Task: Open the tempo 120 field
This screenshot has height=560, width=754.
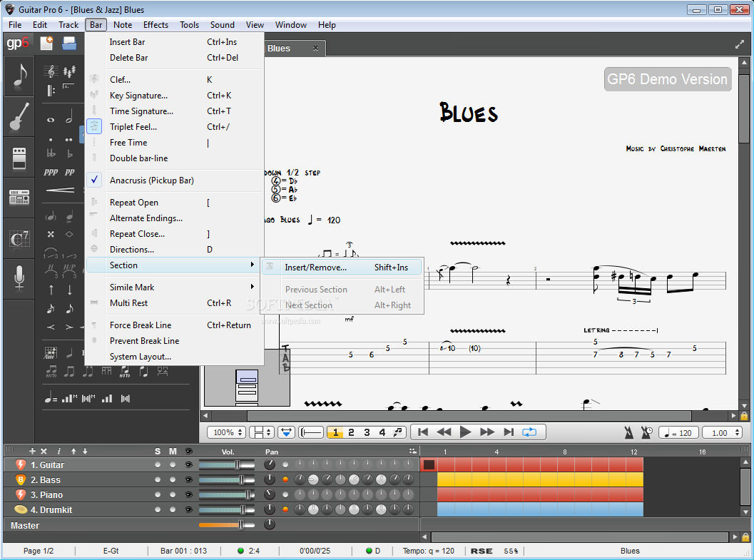Action: [x=678, y=432]
